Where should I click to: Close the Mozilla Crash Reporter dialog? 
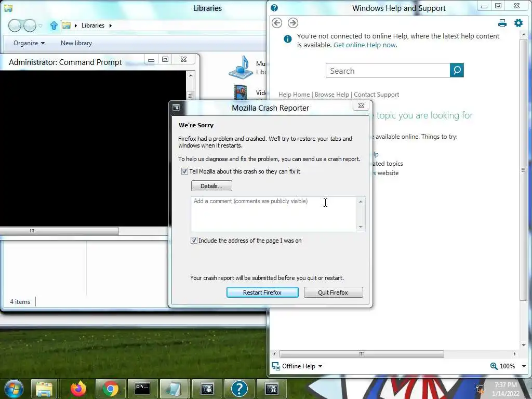point(362,105)
